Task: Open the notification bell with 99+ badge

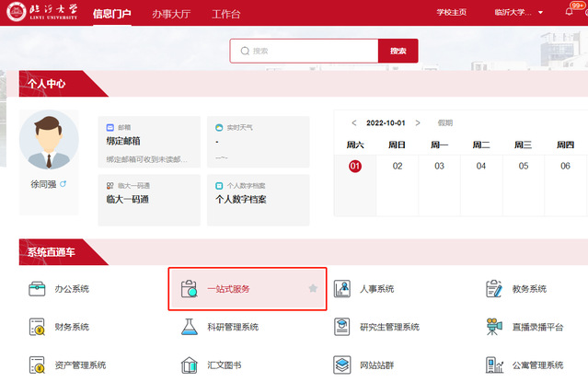Action: (x=568, y=12)
